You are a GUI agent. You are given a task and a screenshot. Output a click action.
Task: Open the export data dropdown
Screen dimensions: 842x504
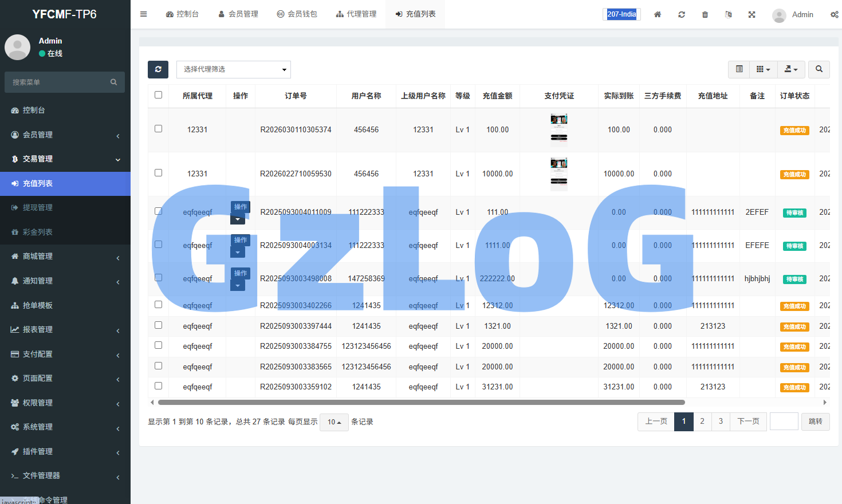pyautogui.click(x=791, y=69)
